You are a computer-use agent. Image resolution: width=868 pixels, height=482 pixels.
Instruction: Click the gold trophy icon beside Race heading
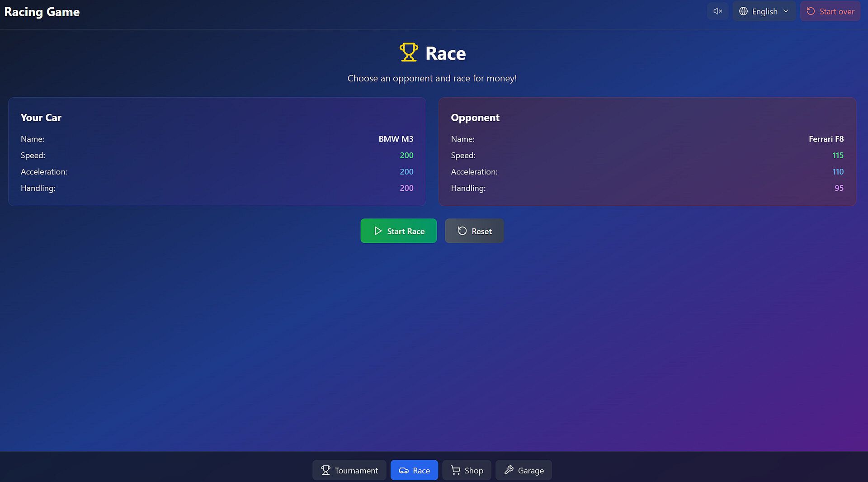[409, 52]
